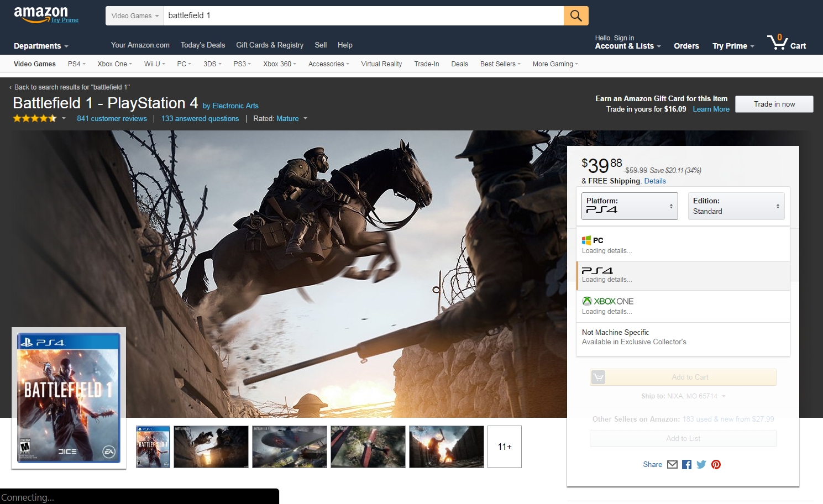Expand the Departments menu

coord(41,46)
